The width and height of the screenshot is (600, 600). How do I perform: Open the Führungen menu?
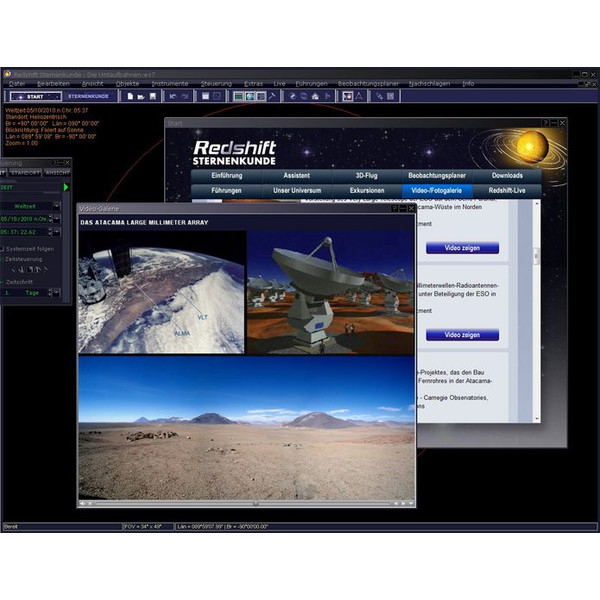pos(311,83)
